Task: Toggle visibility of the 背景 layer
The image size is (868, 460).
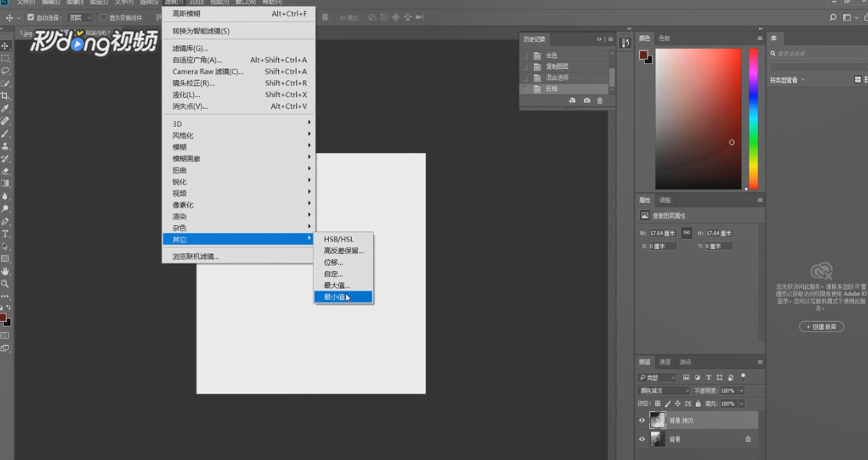Action: point(642,440)
